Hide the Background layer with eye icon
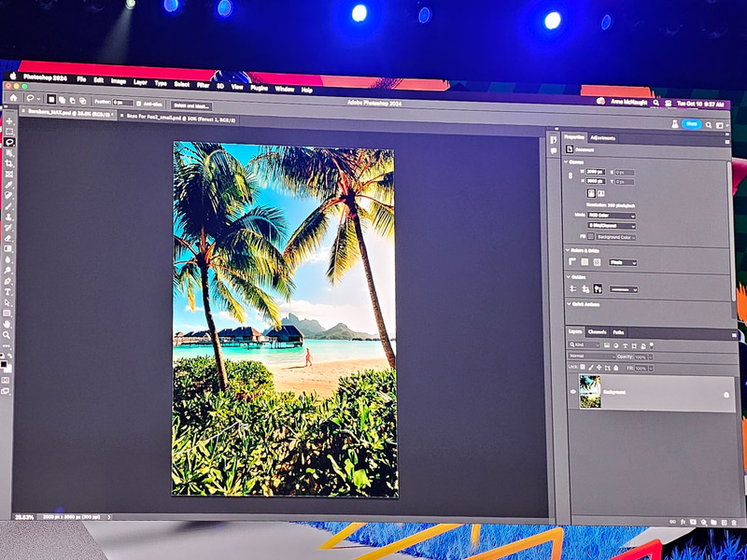The height and width of the screenshot is (560, 747). pos(573,391)
